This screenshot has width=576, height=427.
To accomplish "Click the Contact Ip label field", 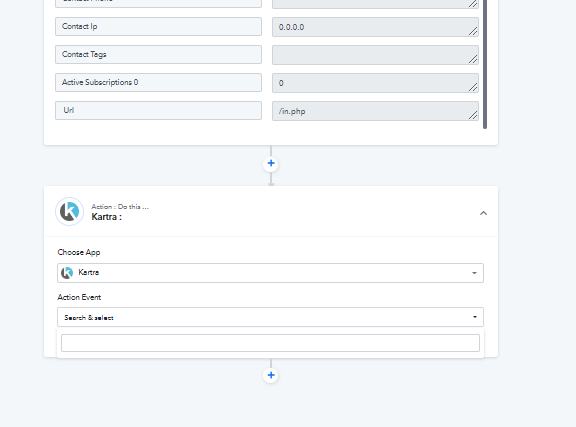I will pos(158,26).
